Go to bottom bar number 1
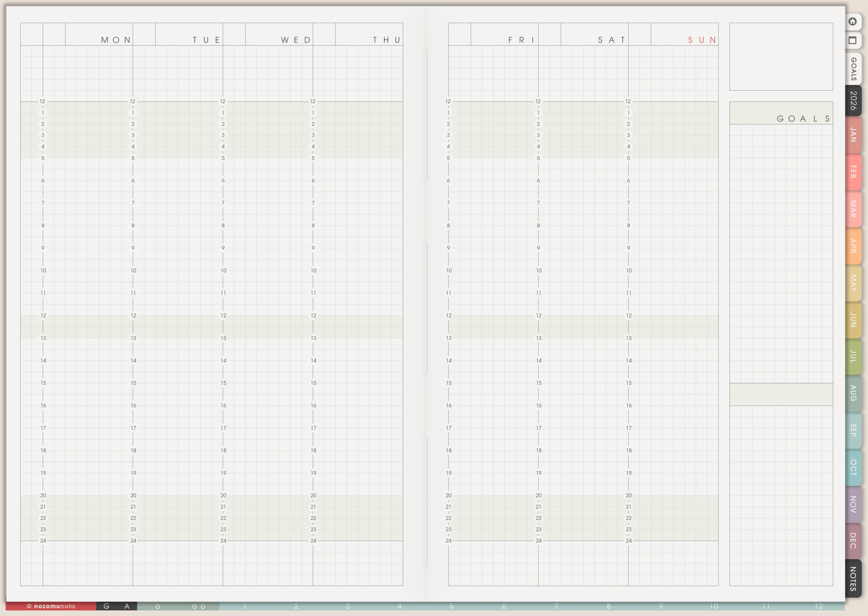This screenshot has width=868, height=616. pyautogui.click(x=245, y=606)
